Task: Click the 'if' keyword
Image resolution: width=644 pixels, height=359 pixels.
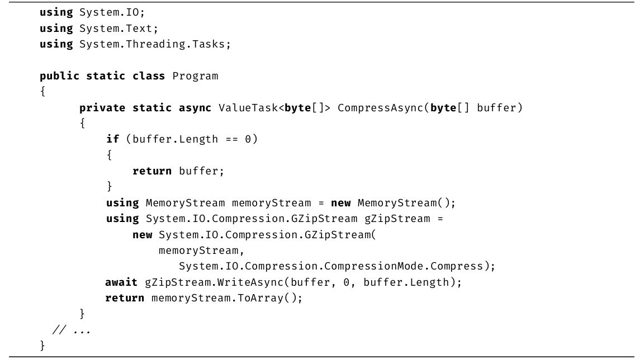Action: point(112,139)
